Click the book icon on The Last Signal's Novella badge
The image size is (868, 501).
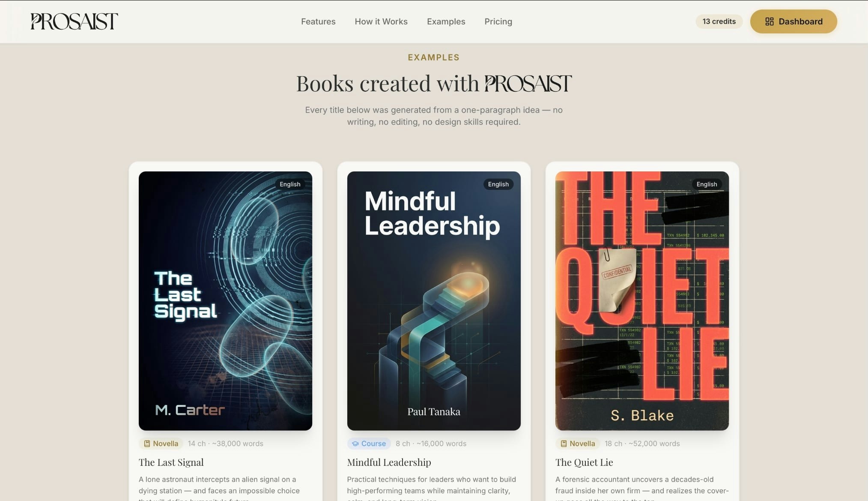[x=147, y=444]
